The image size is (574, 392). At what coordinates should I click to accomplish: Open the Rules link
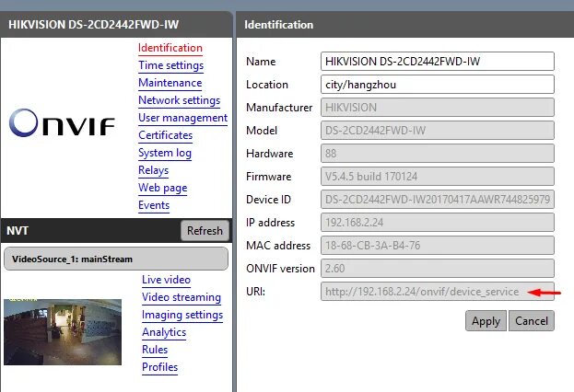click(155, 350)
